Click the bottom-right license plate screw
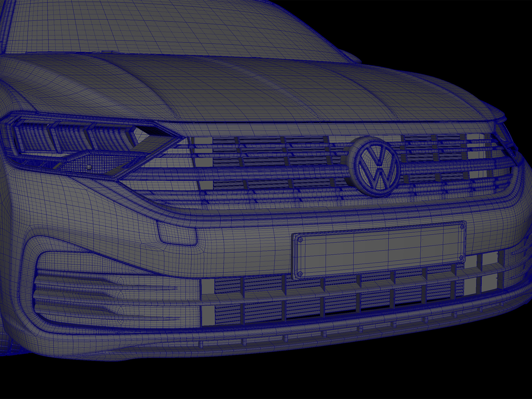532x399 pixels. pyautogui.click(x=461, y=258)
